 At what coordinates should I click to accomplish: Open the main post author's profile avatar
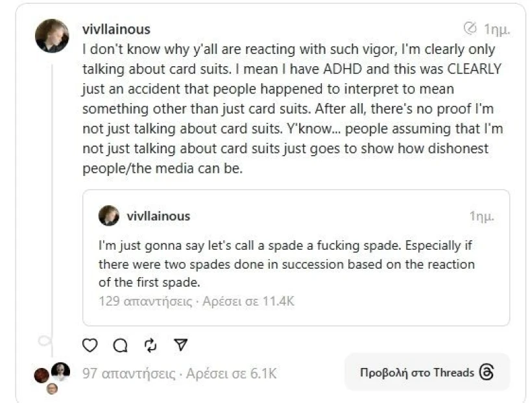(52, 36)
